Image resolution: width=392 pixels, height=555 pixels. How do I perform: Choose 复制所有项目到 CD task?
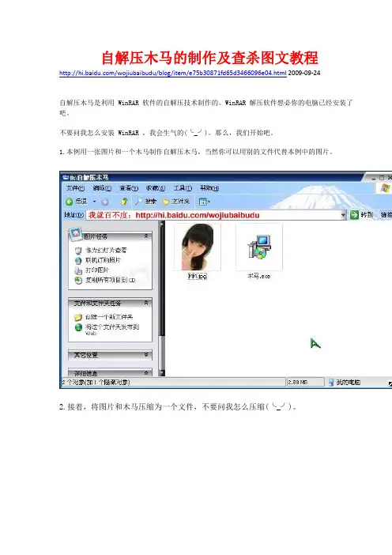[x=111, y=280]
